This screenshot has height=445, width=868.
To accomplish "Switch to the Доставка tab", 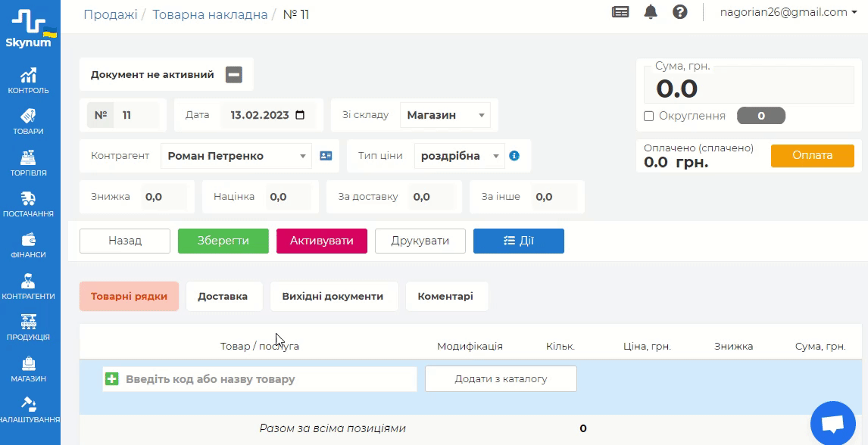I will pos(223,297).
